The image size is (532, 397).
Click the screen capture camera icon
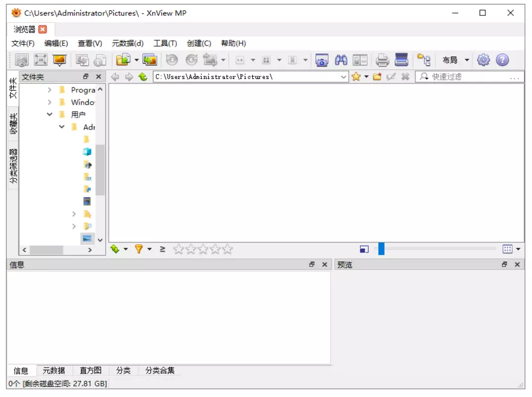tap(322, 60)
